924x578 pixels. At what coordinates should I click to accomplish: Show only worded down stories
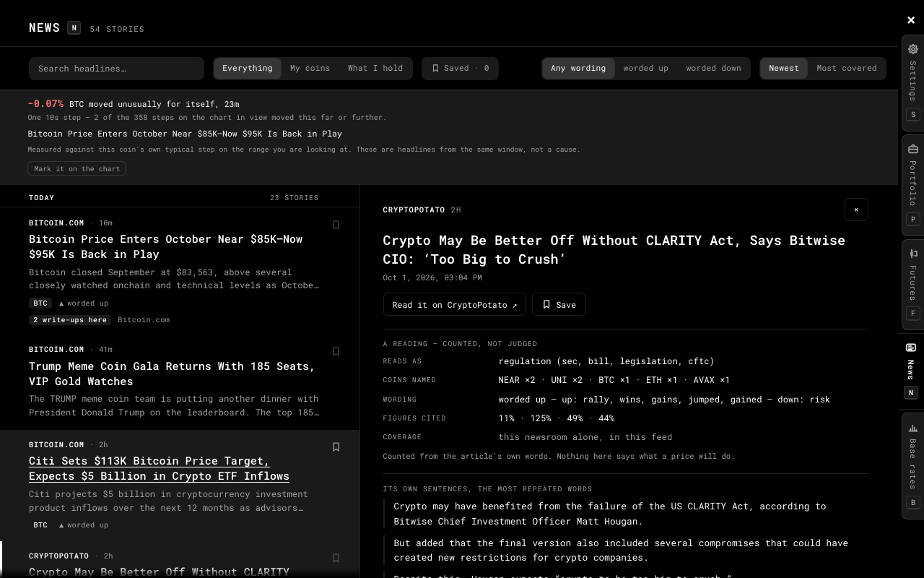tap(713, 69)
